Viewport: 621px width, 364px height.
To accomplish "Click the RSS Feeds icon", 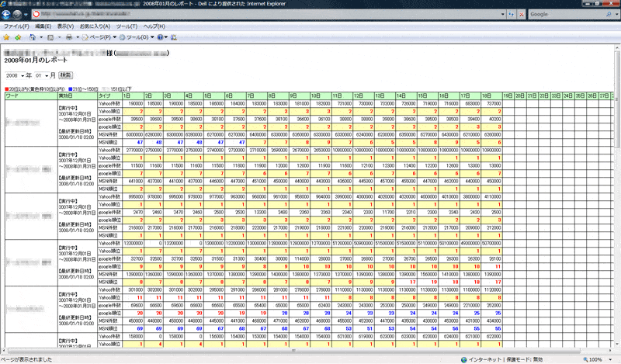I will pos(50,37).
